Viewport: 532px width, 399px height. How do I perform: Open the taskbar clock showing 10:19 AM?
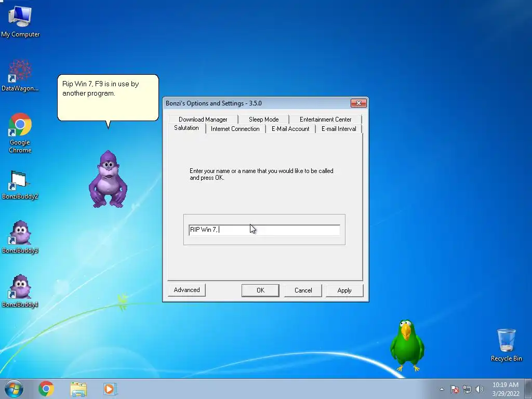coord(506,389)
